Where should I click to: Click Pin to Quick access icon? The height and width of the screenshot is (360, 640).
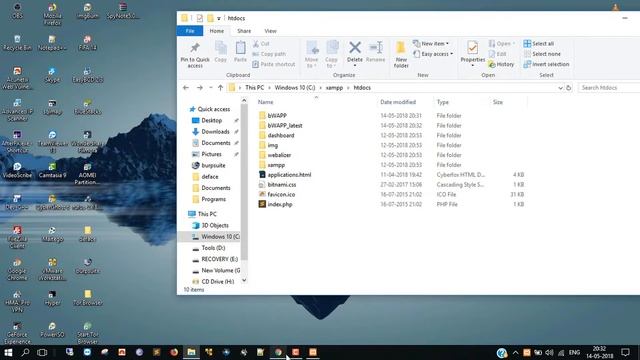tap(195, 48)
